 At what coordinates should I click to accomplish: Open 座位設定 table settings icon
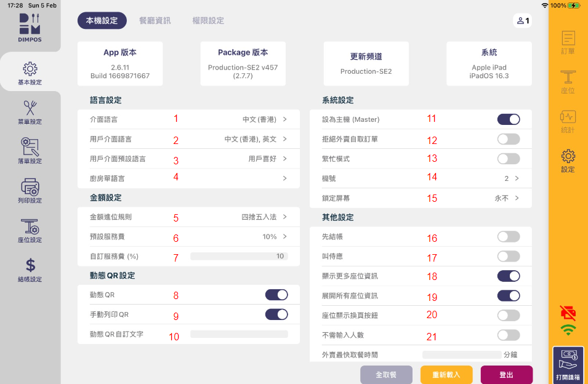point(30,230)
